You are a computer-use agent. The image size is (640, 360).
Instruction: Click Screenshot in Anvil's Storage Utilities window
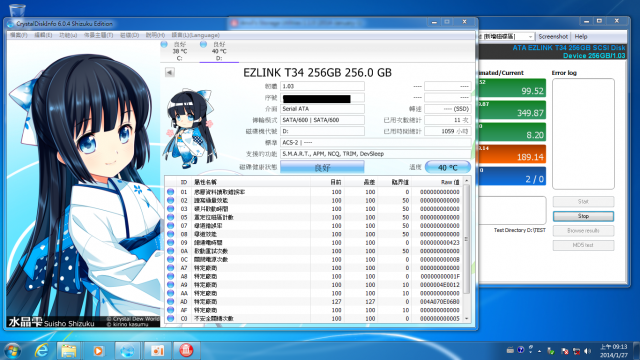[553, 36]
